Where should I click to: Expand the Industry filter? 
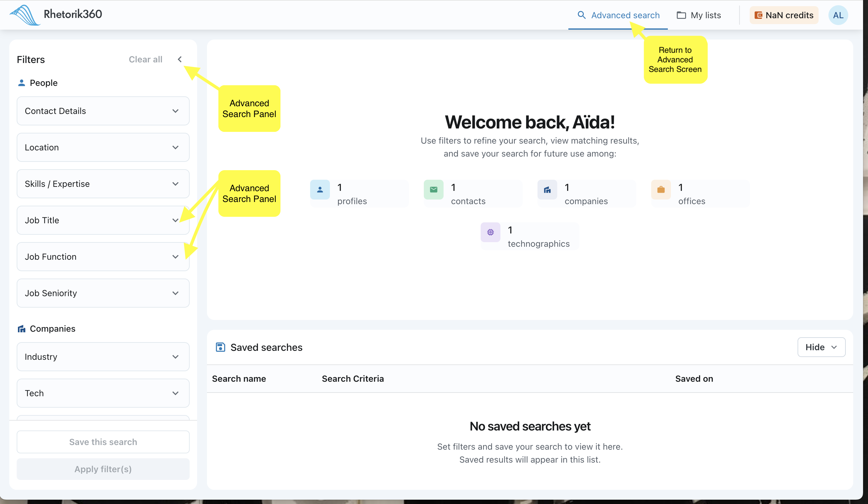(x=103, y=357)
